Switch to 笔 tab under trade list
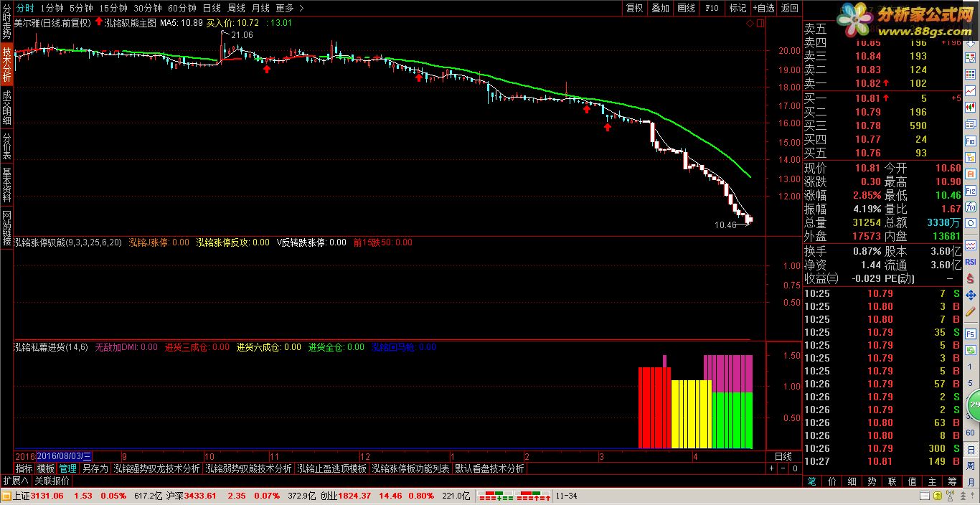The width and height of the screenshot is (980, 505). (x=811, y=483)
